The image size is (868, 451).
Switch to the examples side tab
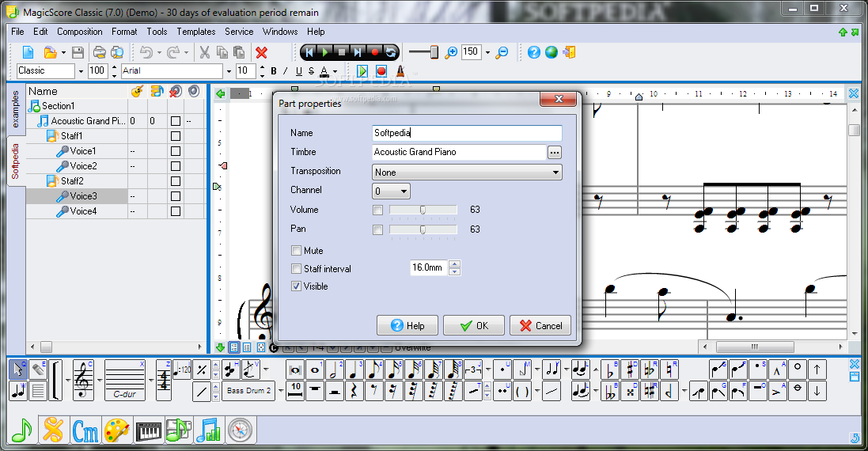point(16,109)
